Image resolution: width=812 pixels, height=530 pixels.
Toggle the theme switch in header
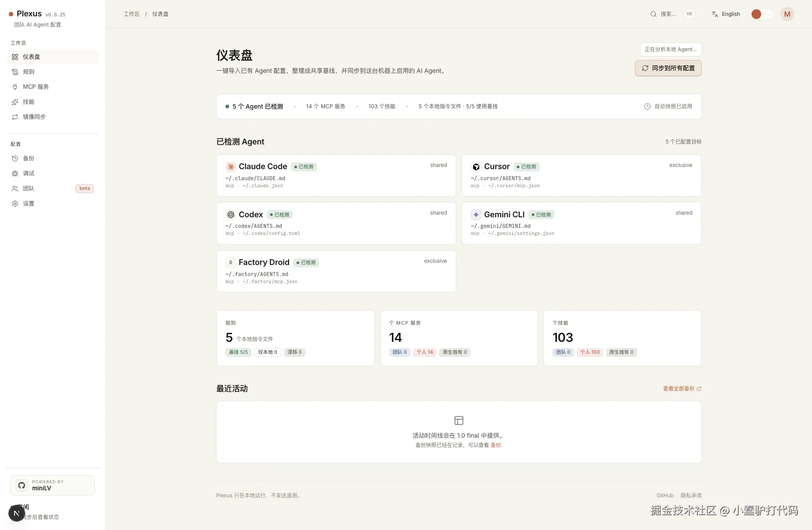pyautogui.click(x=763, y=14)
